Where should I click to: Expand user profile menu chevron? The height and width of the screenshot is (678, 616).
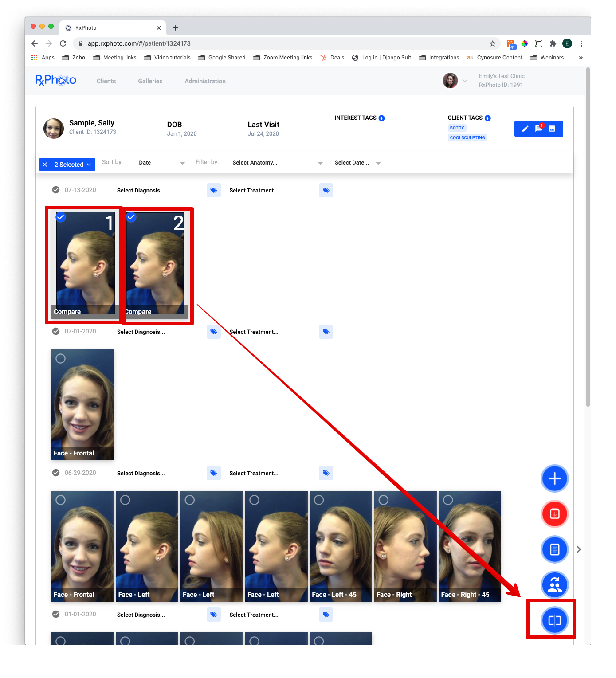coord(465,81)
